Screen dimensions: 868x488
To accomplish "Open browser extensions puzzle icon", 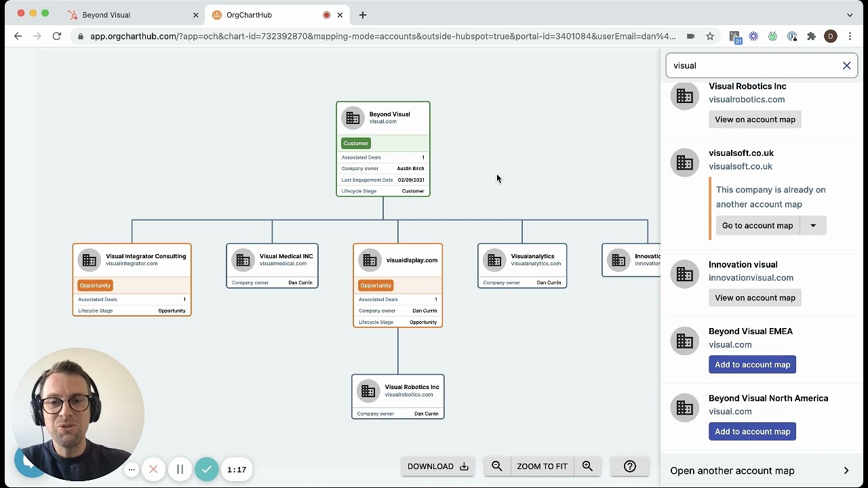I will point(811,37).
